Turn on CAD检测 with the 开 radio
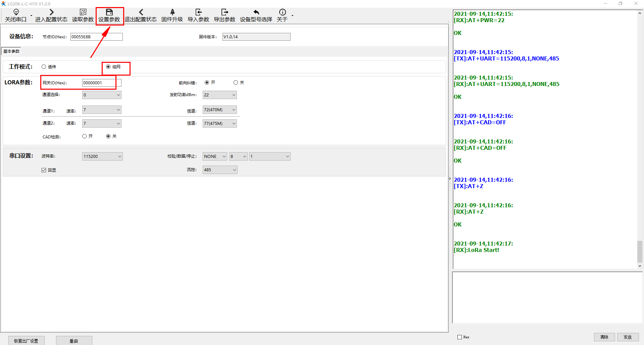Screen dimensions: 644x345 coord(85,136)
